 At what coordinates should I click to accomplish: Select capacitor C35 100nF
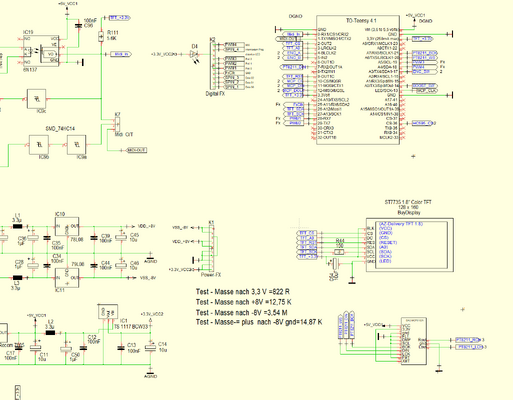[x=47, y=238]
